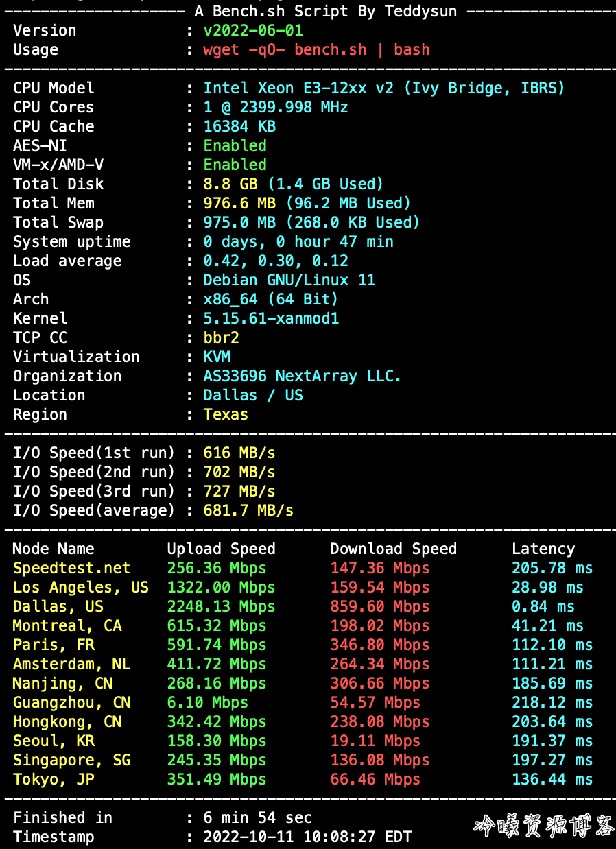Click the AS33696 NextArray LLC organization
The width and height of the screenshot is (616, 849).
(302, 376)
